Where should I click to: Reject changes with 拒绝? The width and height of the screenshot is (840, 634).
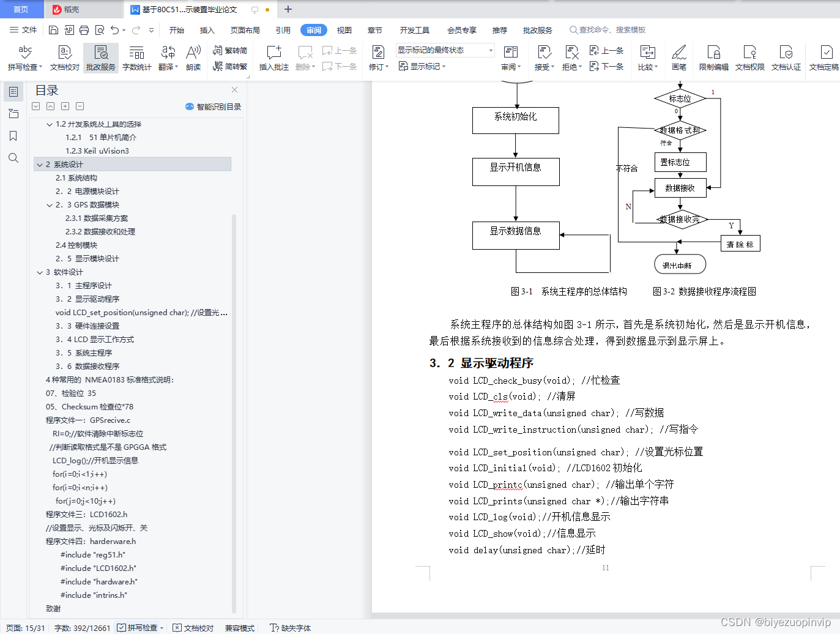coord(571,59)
